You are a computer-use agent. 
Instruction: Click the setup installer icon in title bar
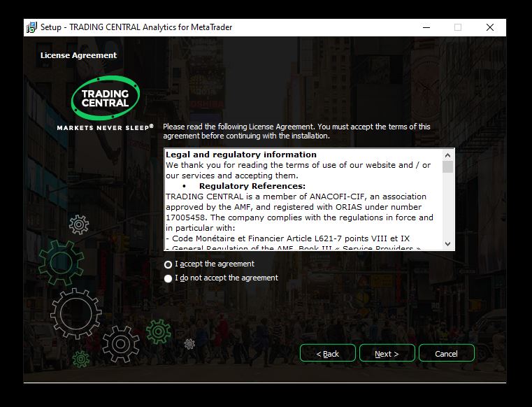[31, 27]
